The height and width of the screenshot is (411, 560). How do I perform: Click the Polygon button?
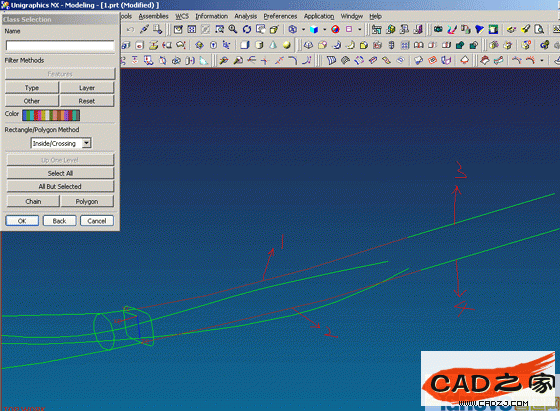[x=87, y=201]
